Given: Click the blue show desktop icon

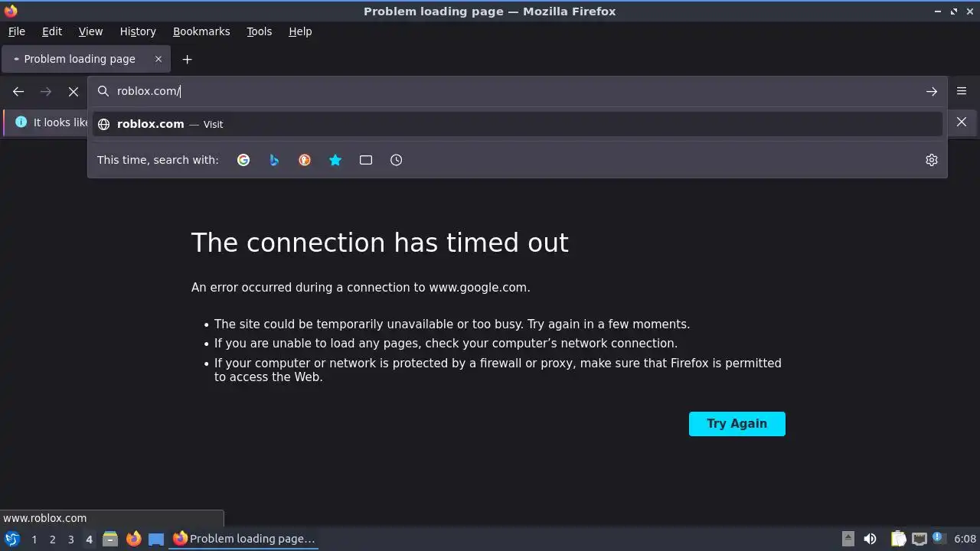Looking at the screenshot, I should (156, 539).
